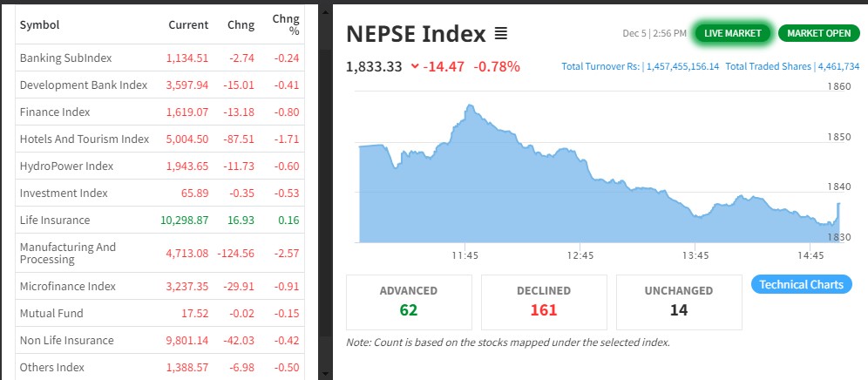The width and height of the screenshot is (868, 380).
Task: Open the Microfinance Index
Action: point(67,286)
